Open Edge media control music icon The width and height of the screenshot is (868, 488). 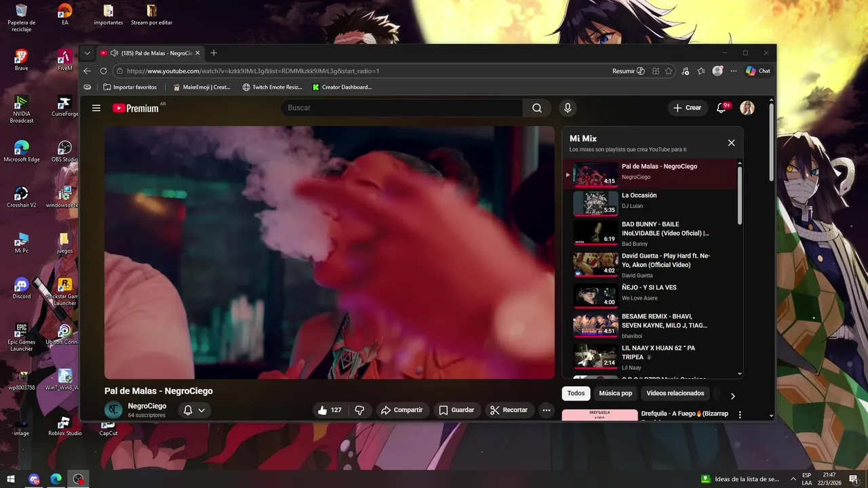point(685,71)
